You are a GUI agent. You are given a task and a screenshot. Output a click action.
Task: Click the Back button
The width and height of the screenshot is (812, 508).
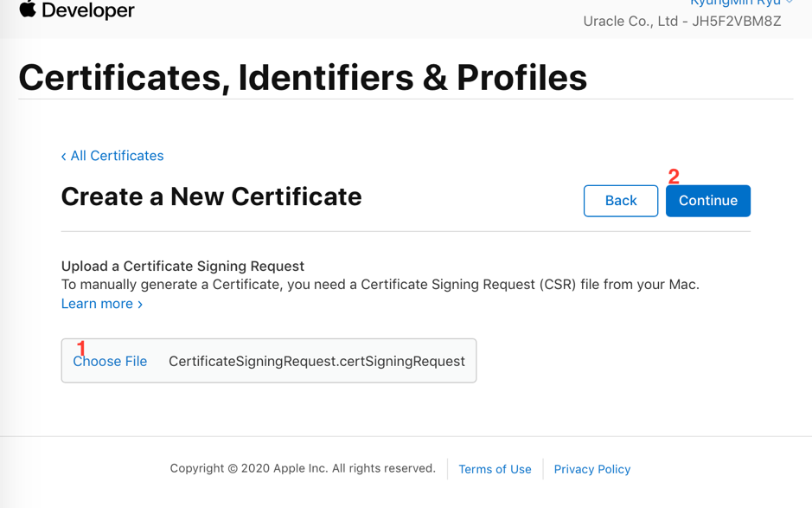point(620,201)
